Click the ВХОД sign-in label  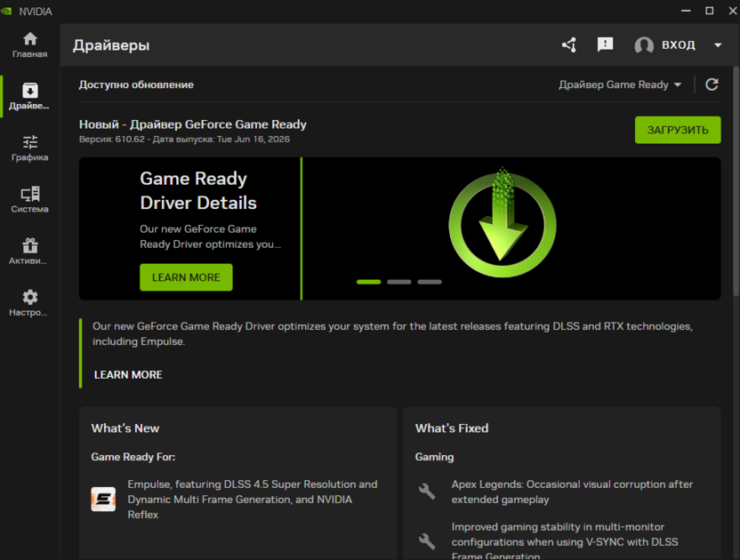pos(678,44)
